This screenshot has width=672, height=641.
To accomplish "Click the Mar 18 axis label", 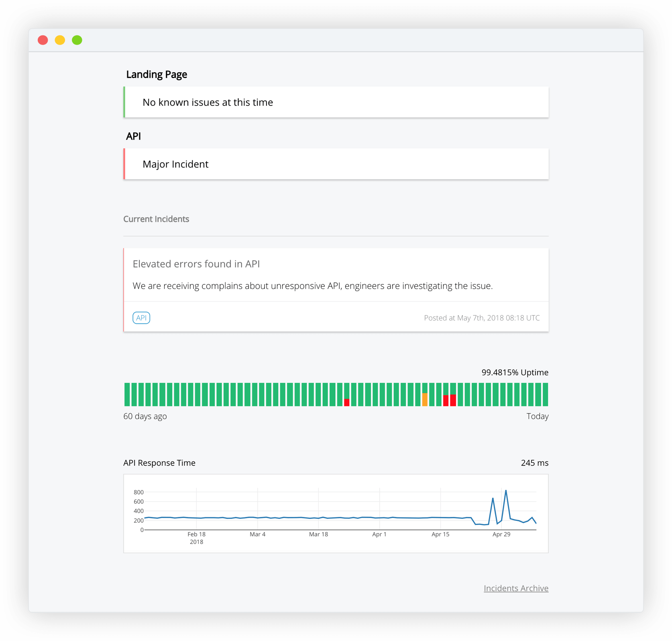I will coord(318,534).
